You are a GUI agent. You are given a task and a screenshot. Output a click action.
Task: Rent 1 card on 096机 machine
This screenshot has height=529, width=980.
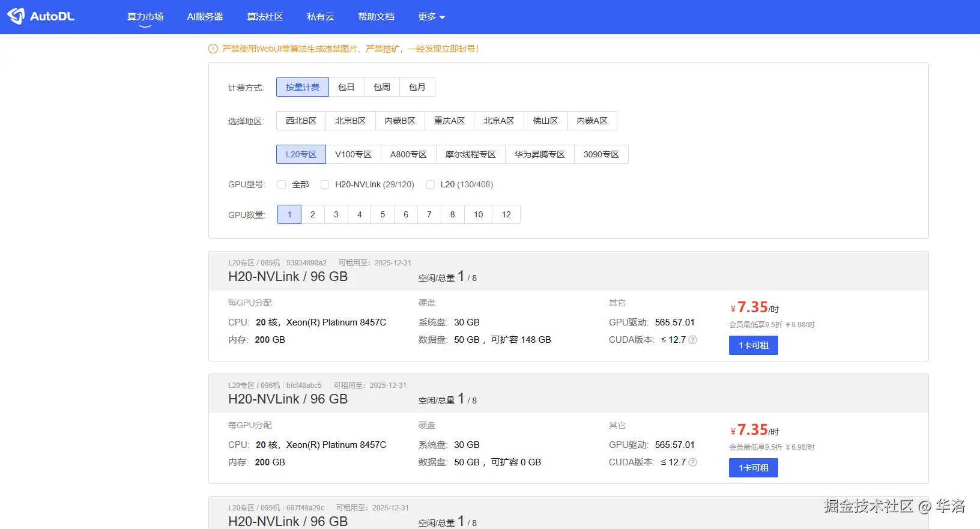coord(754,468)
